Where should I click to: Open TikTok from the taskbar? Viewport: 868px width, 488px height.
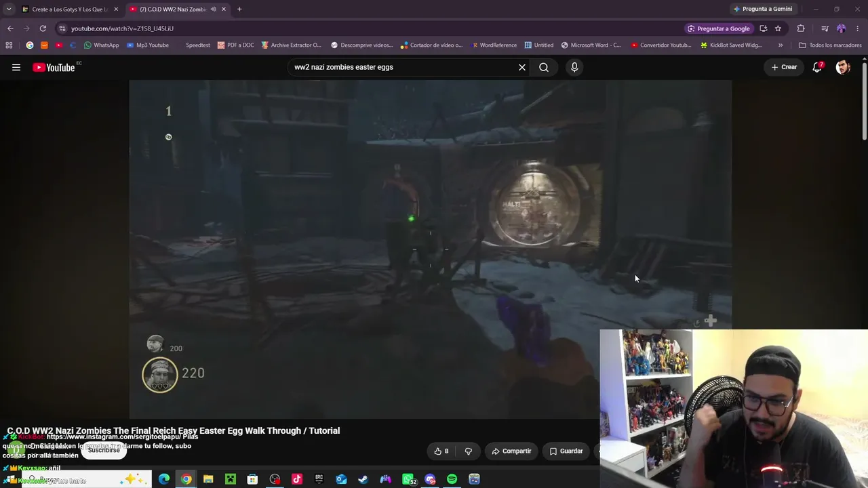tap(297, 479)
